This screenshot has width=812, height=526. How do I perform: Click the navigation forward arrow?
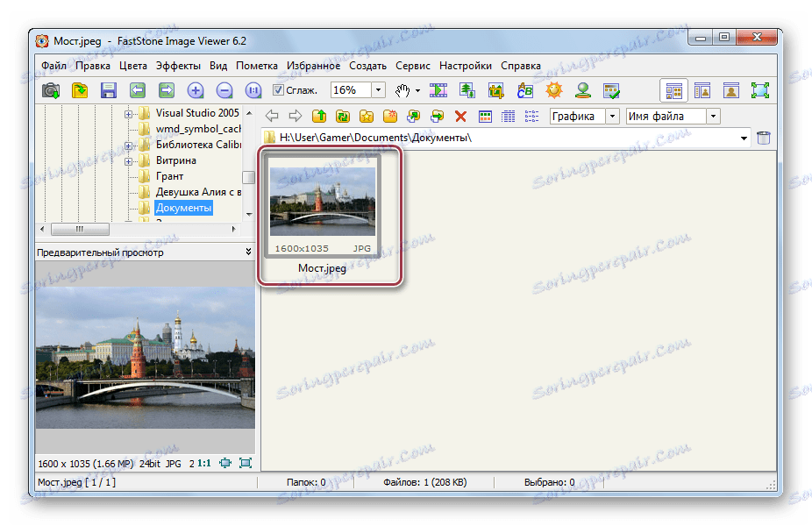(x=296, y=116)
